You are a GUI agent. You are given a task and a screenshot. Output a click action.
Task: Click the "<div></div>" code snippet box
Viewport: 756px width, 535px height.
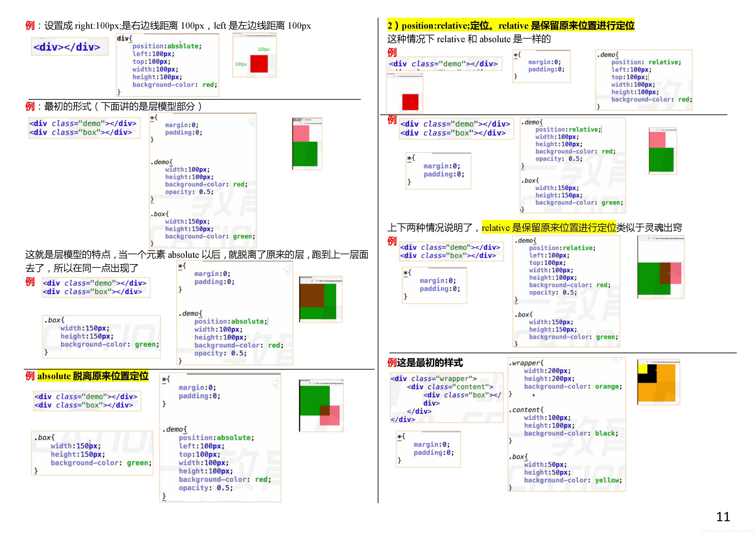pyautogui.click(x=69, y=47)
